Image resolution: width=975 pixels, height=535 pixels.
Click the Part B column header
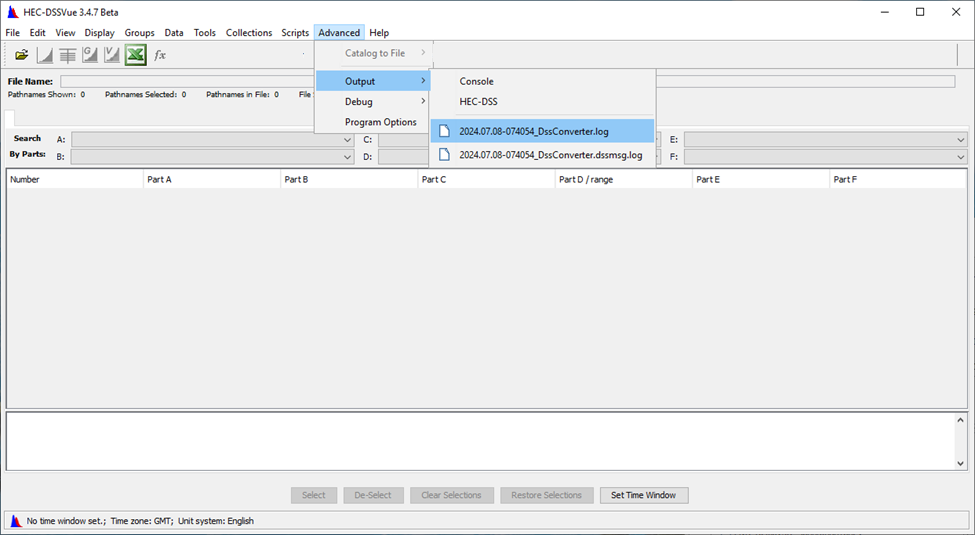click(x=349, y=179)
